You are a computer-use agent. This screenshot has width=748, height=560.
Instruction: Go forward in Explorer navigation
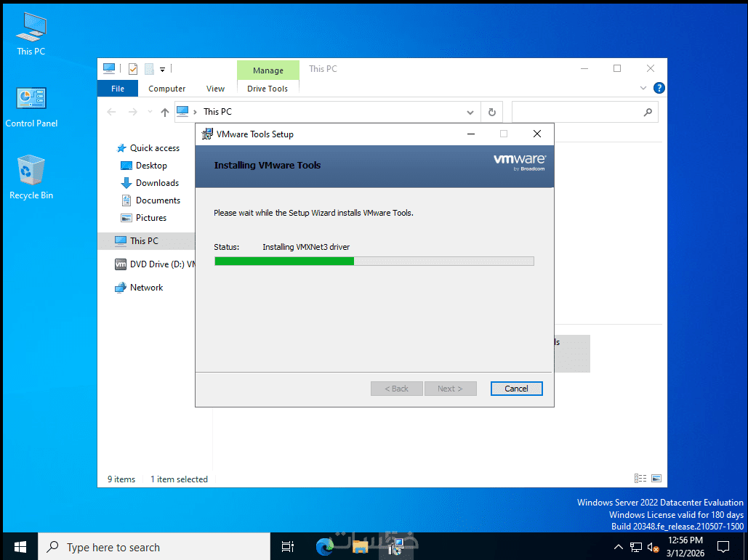click(x=132, y=112)
